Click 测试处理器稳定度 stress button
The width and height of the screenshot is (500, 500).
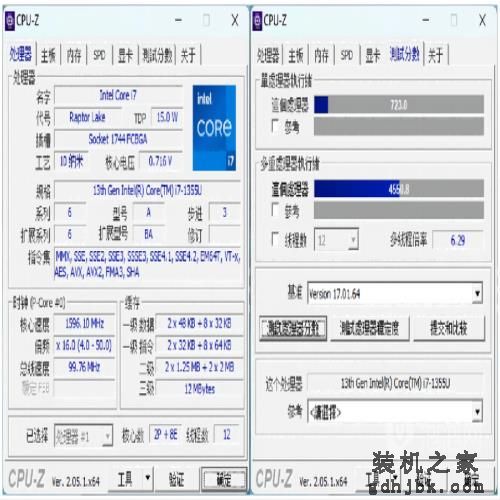point(369,329)
